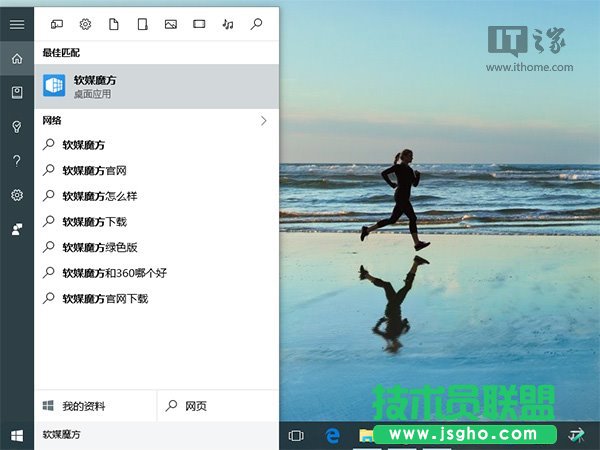600x450 pixels.
Task: Expand the 网络 section chevron
Action: [x=264, y=121]
